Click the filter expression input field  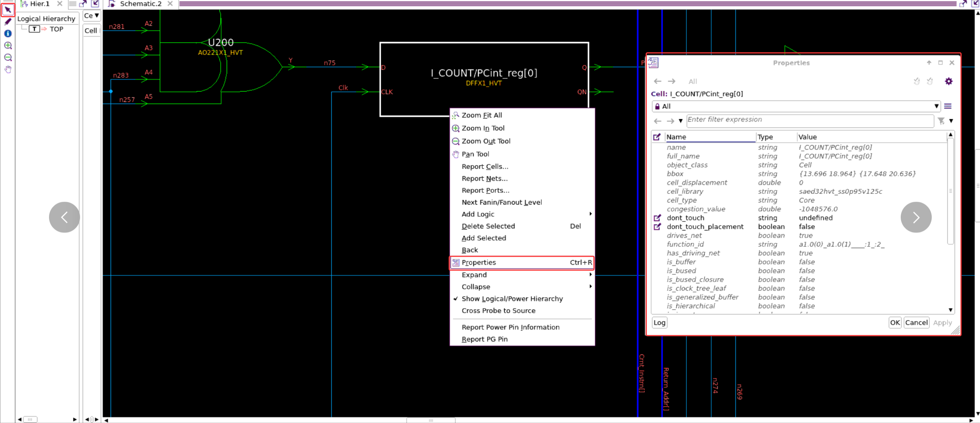[x=809, y=120]
